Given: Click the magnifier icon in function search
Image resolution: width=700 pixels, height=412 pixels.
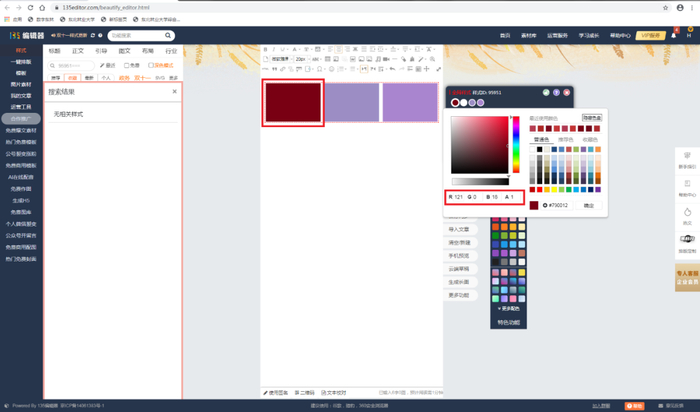Looking at the screenshot, I should click(168, 35).
